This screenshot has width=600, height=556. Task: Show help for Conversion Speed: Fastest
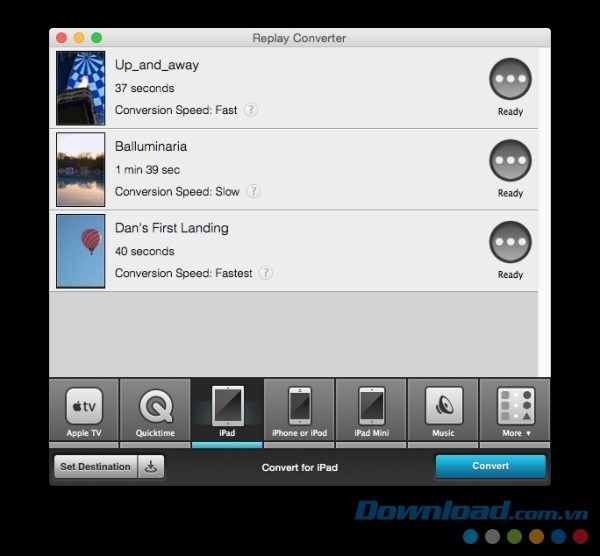266,273
